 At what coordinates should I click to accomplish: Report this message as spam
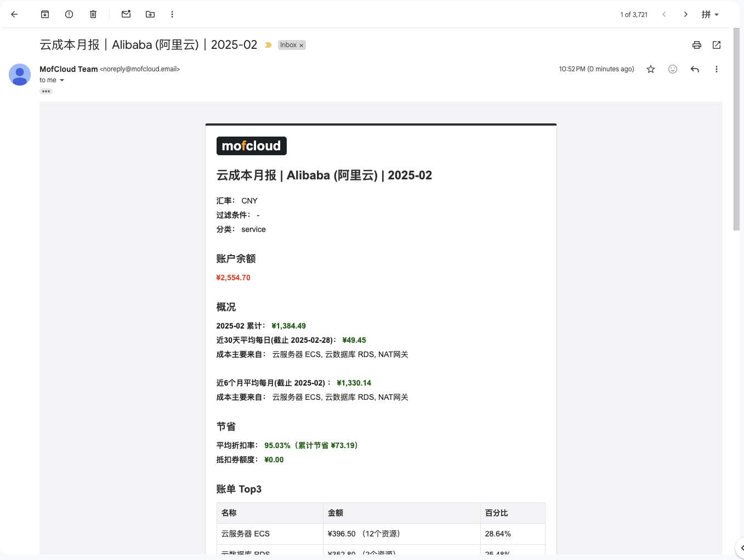click(x=69, y=14)
